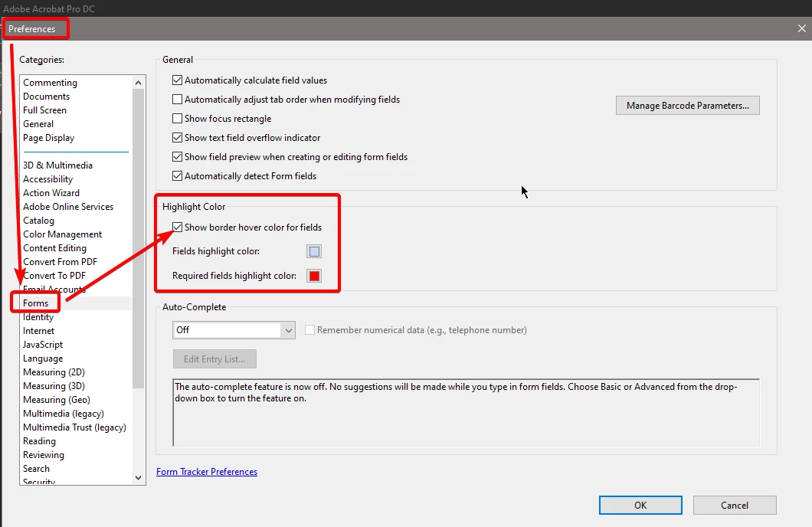
Task: Select Adobe Online Services category
Action: pos(68,207)
